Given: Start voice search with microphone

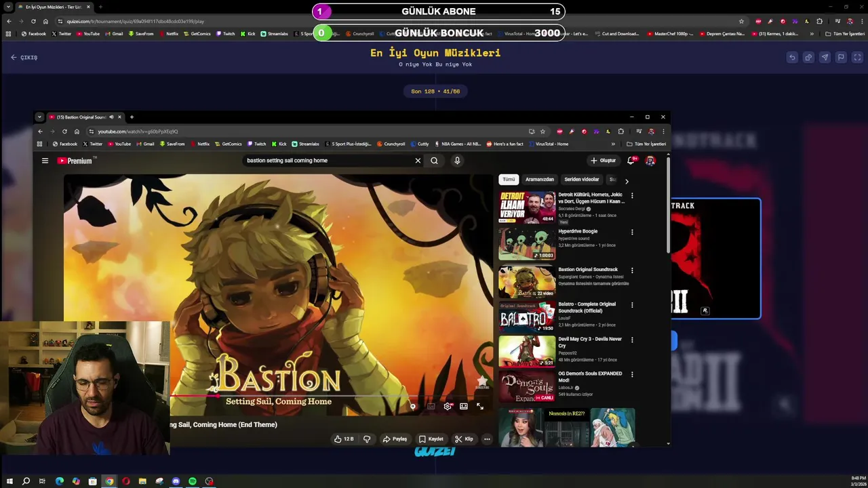Looking at the screenshot, I should (457, 161).
